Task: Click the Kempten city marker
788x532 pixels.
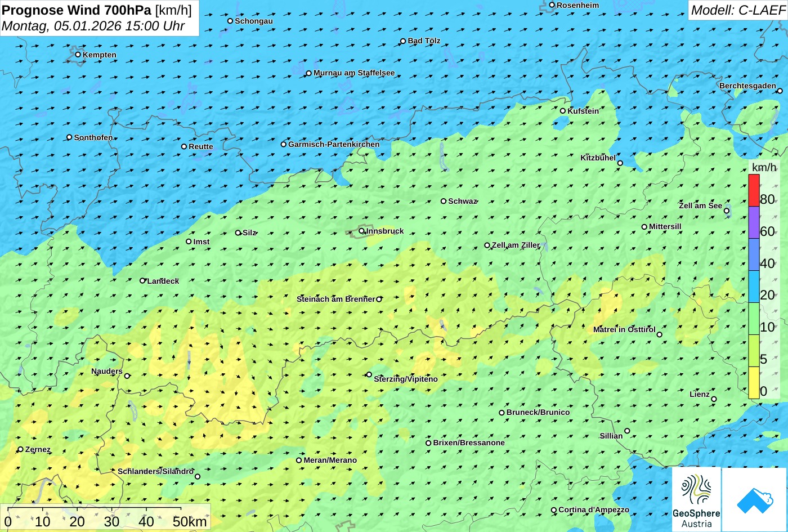Action: point(78,55)
